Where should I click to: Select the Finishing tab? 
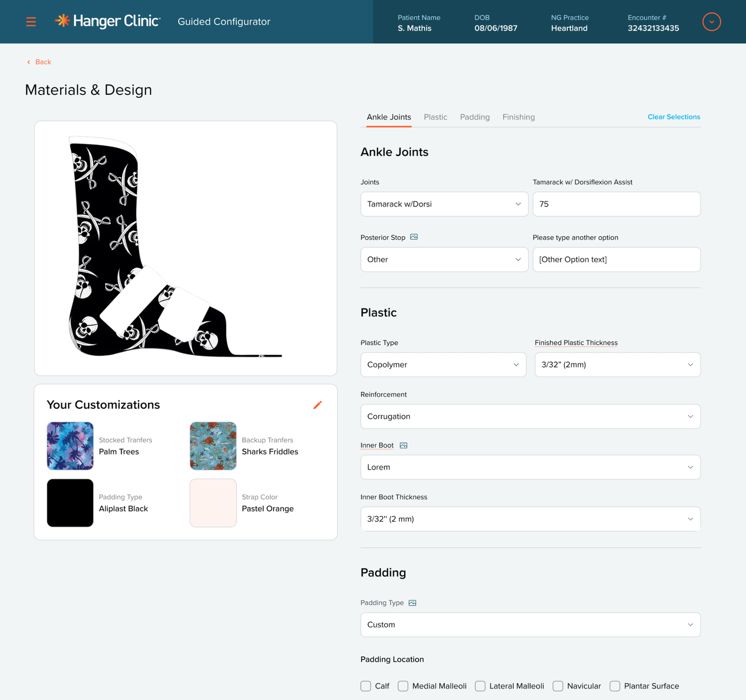[519, 117]
